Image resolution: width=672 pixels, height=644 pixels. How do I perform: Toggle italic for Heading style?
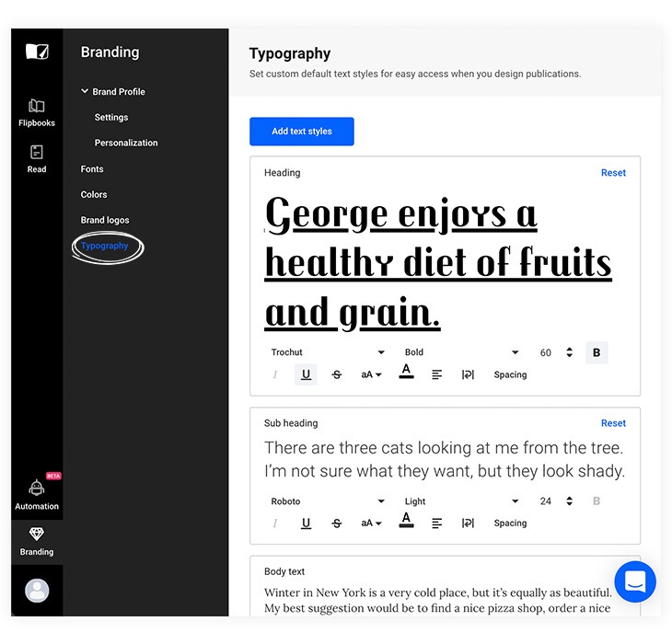coord(275,374)
